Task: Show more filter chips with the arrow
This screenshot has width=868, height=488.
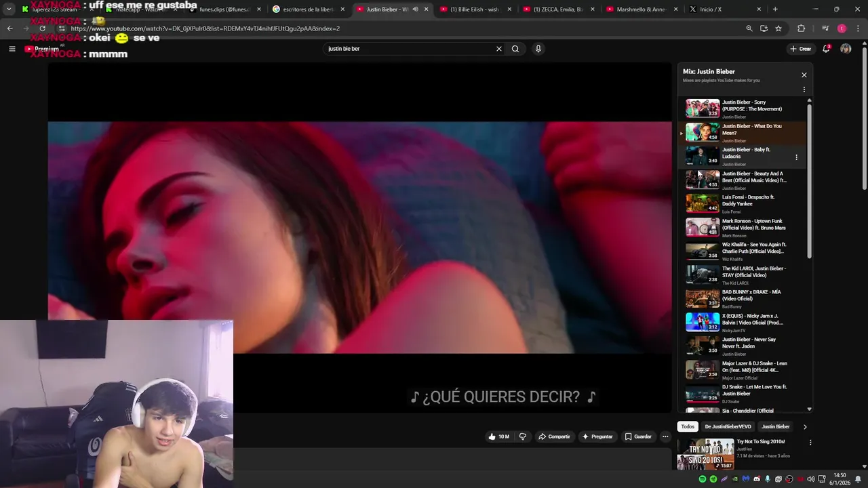Action: [x=805, y=427]
